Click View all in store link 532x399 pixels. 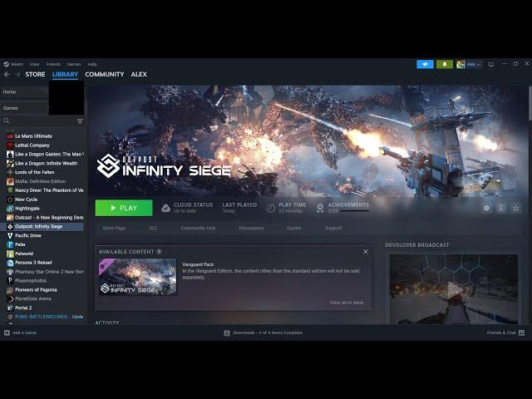(x=347, y=303)
